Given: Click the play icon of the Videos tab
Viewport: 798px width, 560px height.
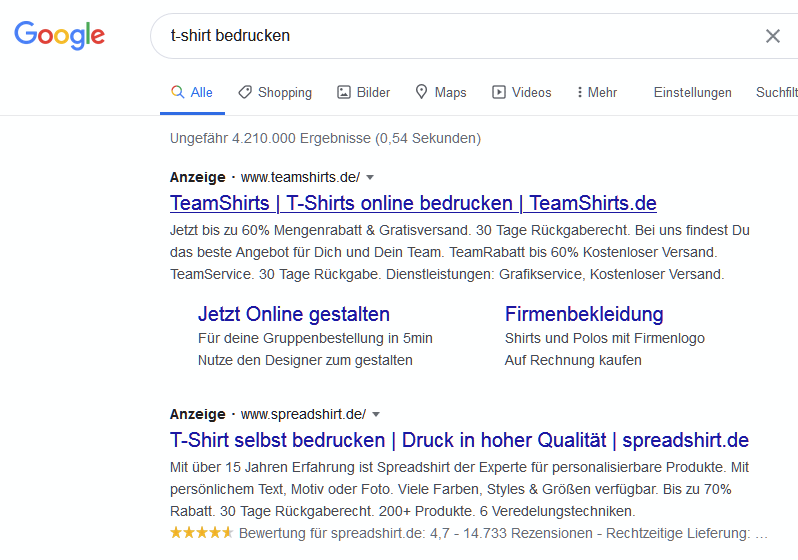Looking at the screenshot, I should coord(499,92).
